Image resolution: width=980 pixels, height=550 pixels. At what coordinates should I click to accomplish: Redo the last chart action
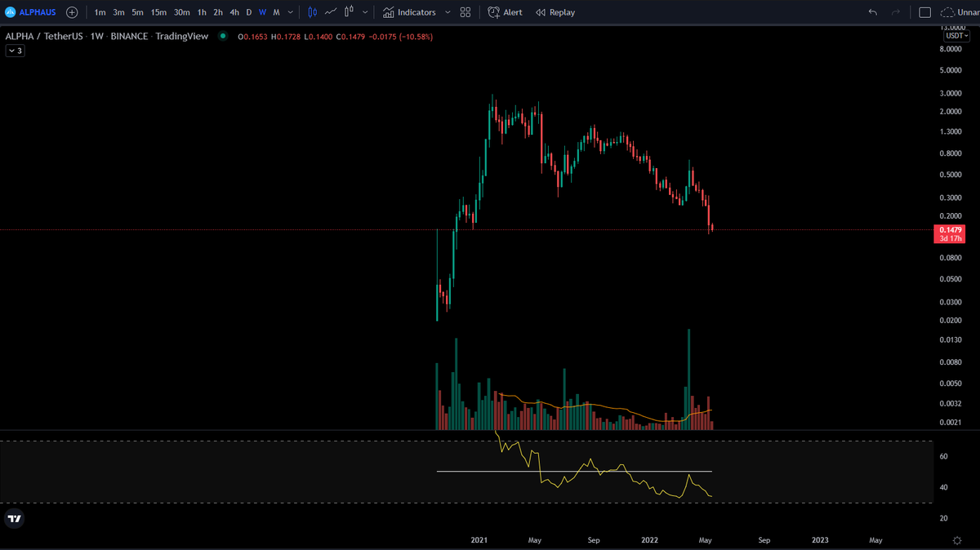(x=896, y=12)
